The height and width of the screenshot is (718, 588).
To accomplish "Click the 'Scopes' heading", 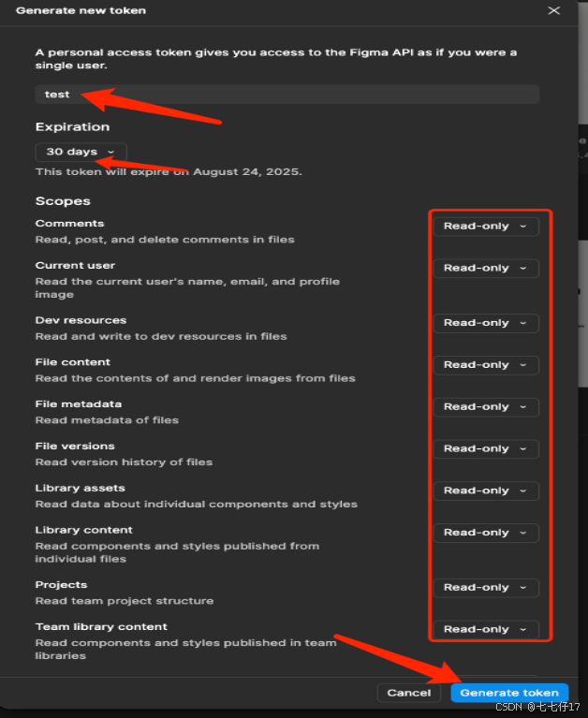I will point(63,201).
